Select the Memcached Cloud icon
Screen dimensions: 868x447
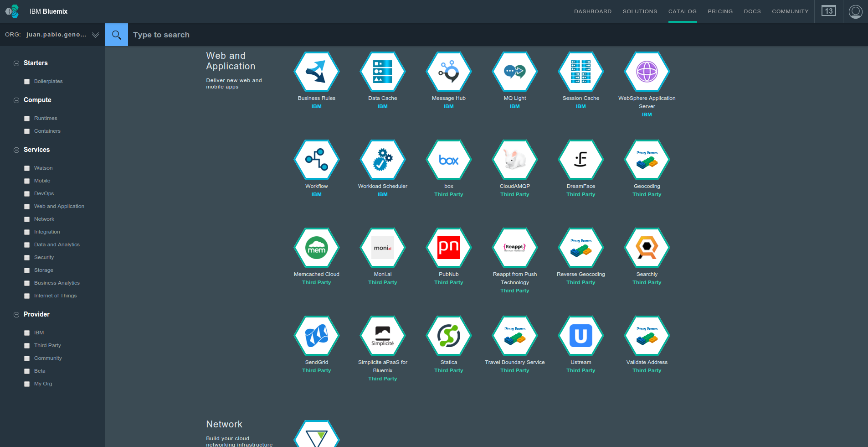[x=317, y=248]
